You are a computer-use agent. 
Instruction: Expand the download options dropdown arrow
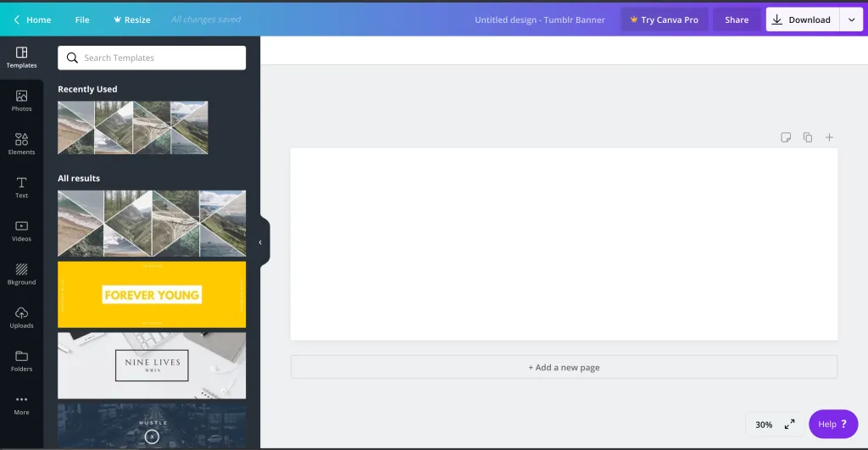(x=851, y=19)
